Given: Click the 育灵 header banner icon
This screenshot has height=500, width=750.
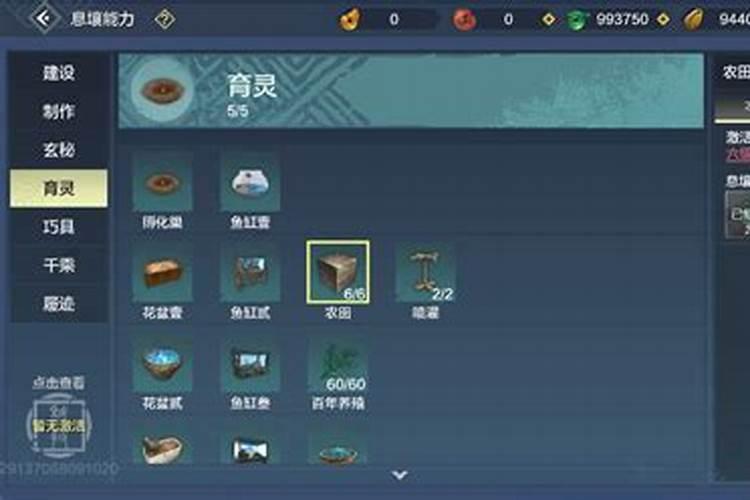Looking at the screenshot, I should (x=162, y=89).
